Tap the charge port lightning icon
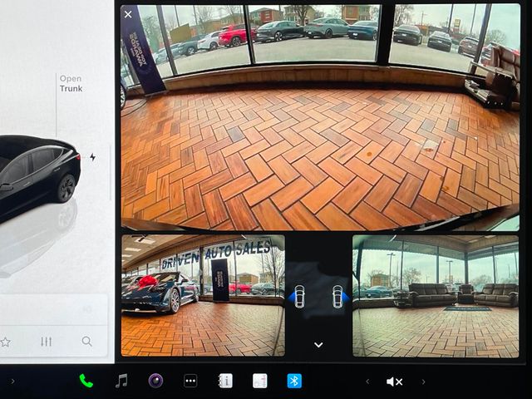 point(92,157)
